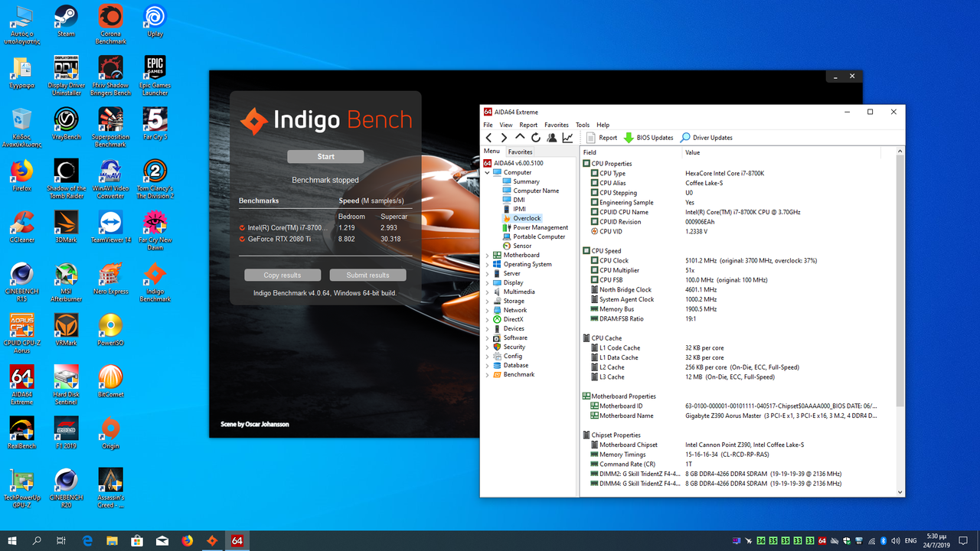Click the Driver Updates button
Viewport: 980px width, 551px height.
pos(706,138)
